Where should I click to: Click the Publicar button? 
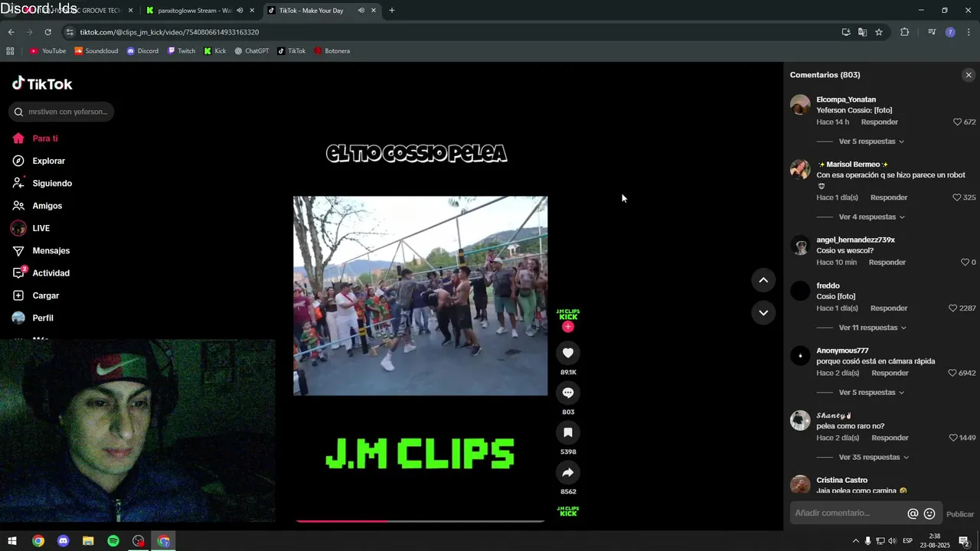(960, 514)
